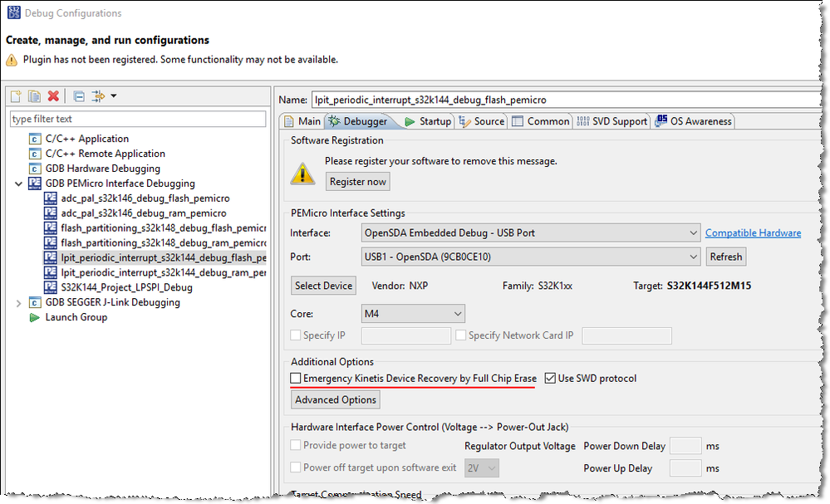Image resolution: width=830 pixels, height=504 pixels.
Task: Open the Regulator Output Voltage selector set to 2V
Action: (483, 467)
